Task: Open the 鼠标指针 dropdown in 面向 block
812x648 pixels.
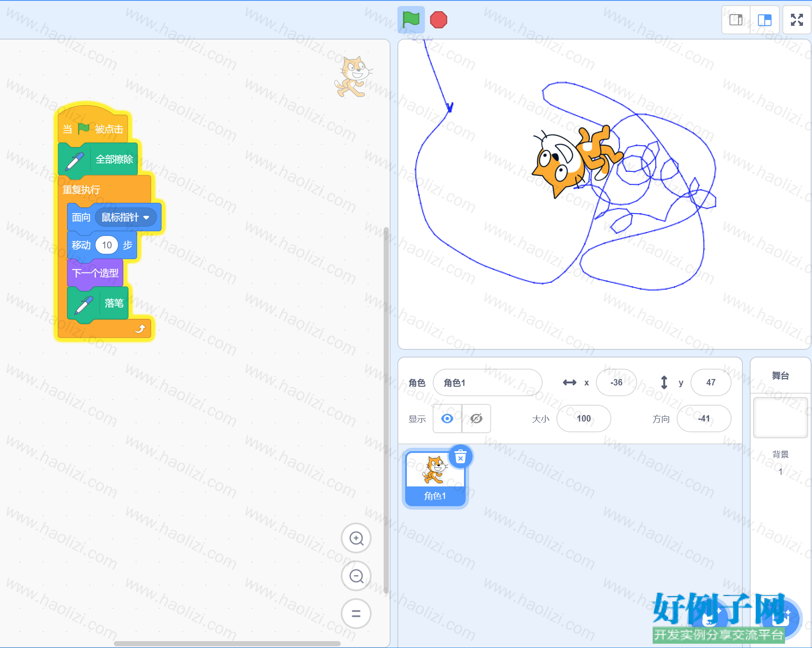Action: [x=125, y=217]
